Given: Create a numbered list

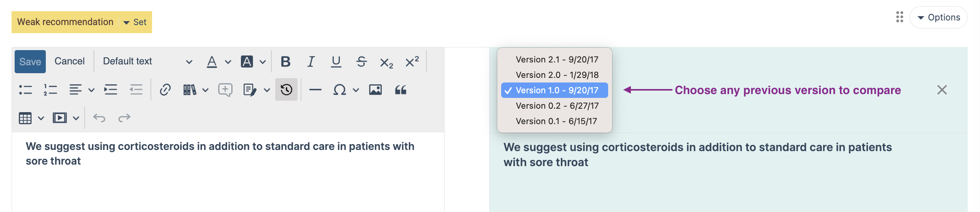Looking at the screenshot, I should 50,90.
